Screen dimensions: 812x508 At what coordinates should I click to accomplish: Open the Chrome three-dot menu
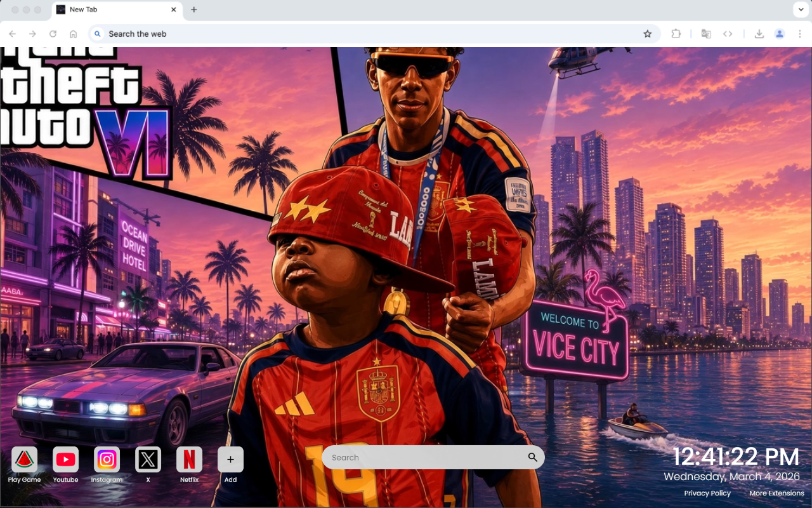(800, 34)
